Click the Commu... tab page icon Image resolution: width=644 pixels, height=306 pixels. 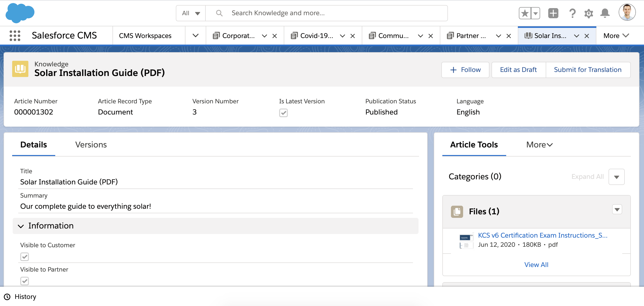(372, 36)
